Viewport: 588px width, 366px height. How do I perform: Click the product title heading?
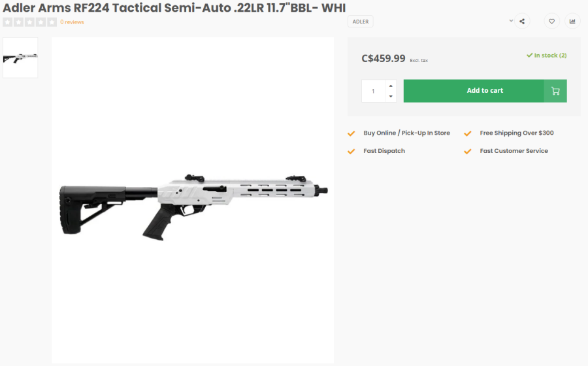coord(174,7)
